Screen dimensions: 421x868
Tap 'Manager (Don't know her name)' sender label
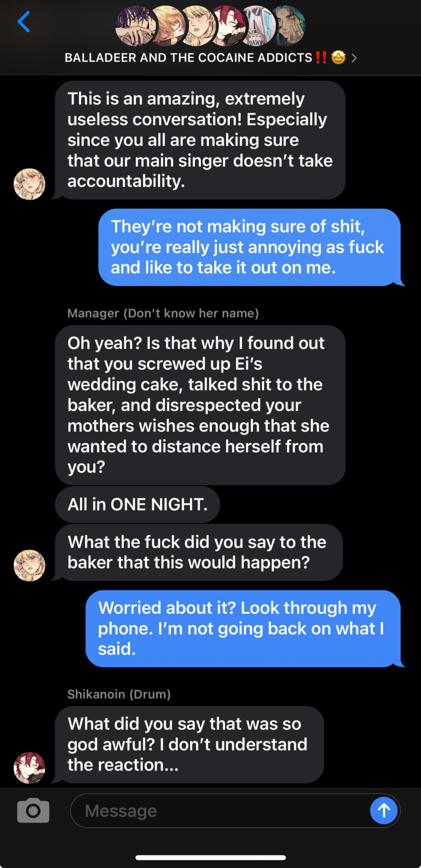pos(163,313)
